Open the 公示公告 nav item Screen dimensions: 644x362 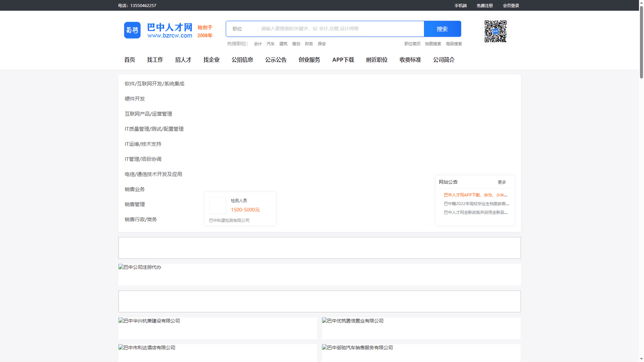pos(276,60)
